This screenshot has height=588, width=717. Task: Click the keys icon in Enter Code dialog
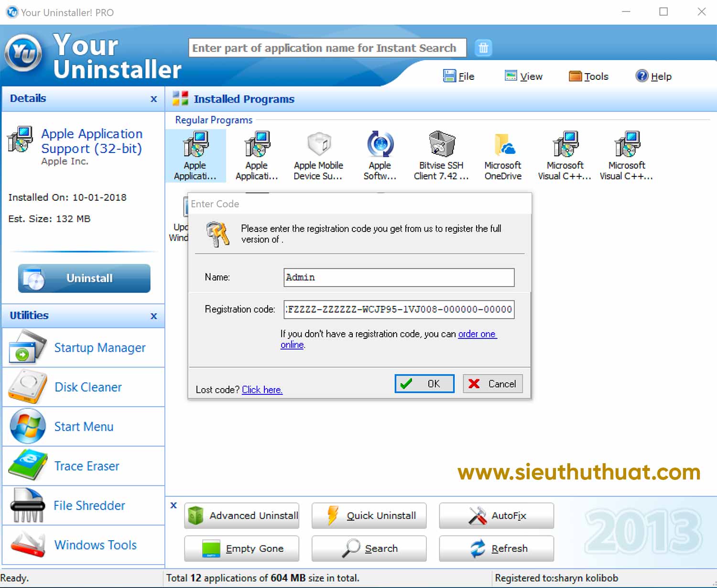tap(217, 234)
